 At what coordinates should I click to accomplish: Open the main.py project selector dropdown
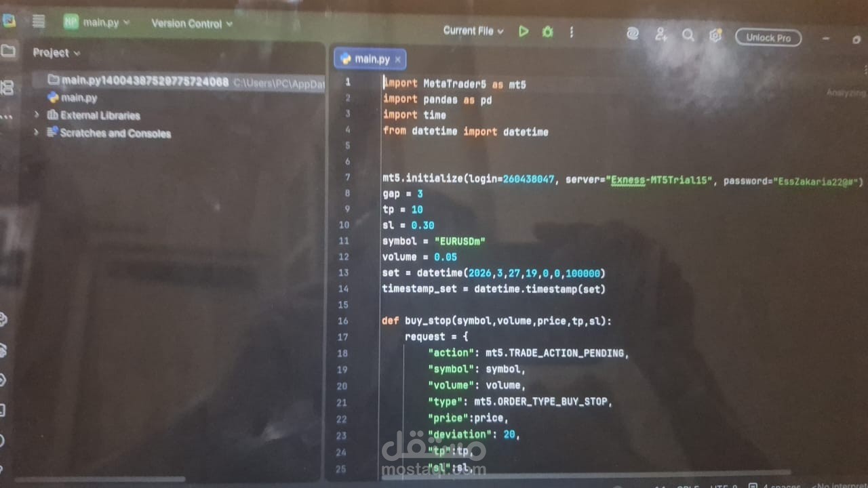(x=98, y=22)
